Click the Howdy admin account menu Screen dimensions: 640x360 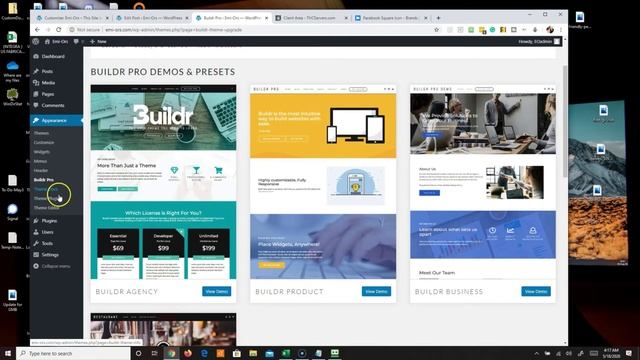[539, 42]
